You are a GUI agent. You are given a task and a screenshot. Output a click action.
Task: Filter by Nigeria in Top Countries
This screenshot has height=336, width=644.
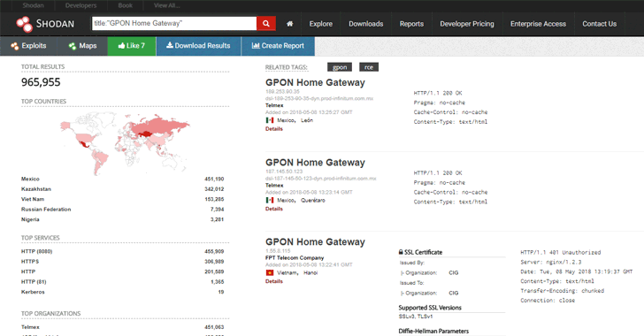30,220
